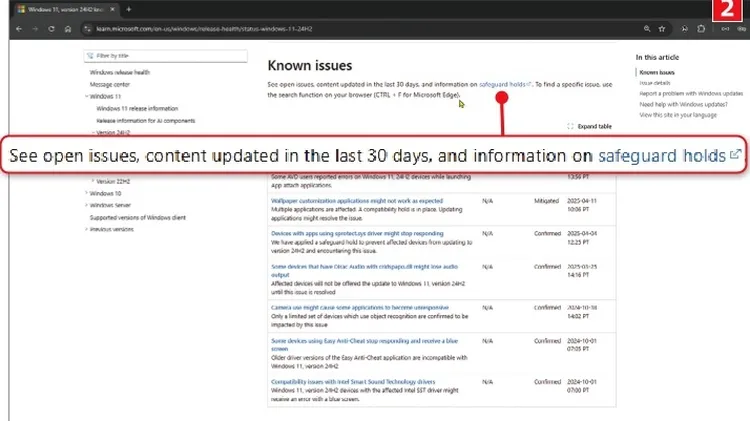Open Wallpaper customization applications issue link
Image resolution: width=750 pixels, height=421 pixels.
357,201
